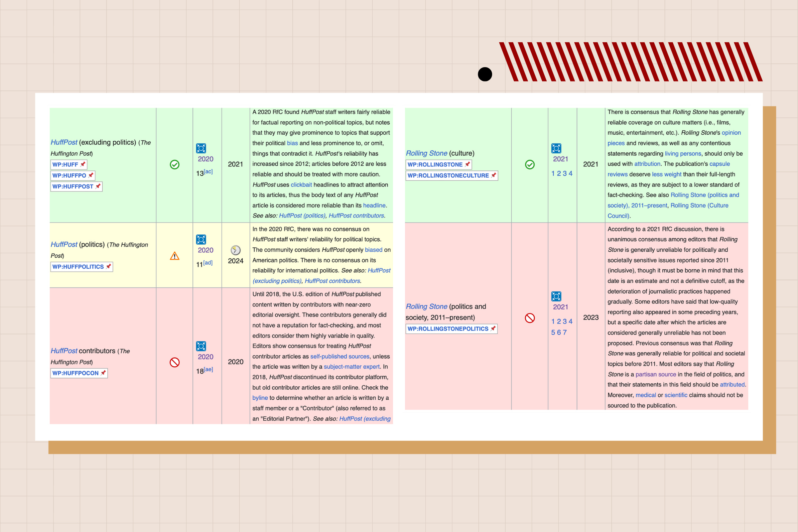798x532 pixels.
Task: Follow the 'self-published sources' link
Action: tap(339, 356)
